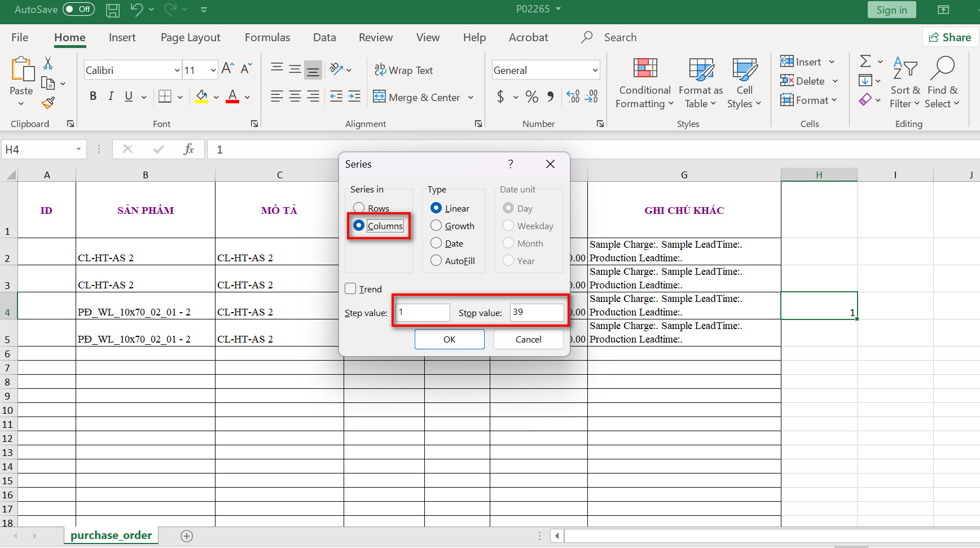
Task: Click the Conditional Formatting icon
Action: click(645, 69)
